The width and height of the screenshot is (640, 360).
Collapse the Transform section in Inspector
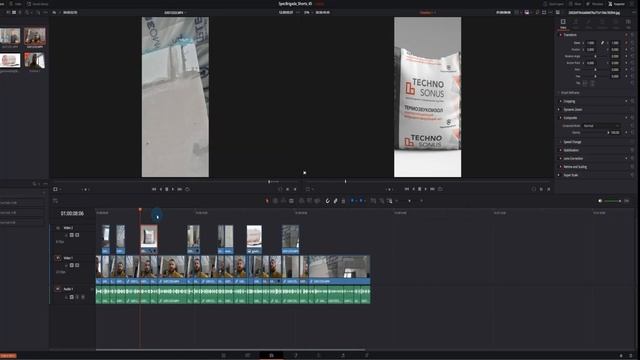tap(560, 35)
